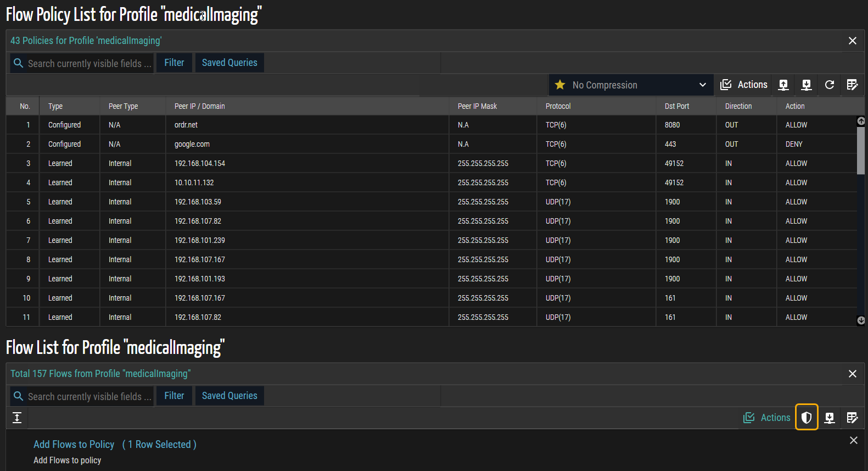The width and height of the screenshot is (868, 471).
Task: Open Saved Queries in the Flow List section
Action: [229, 396]
